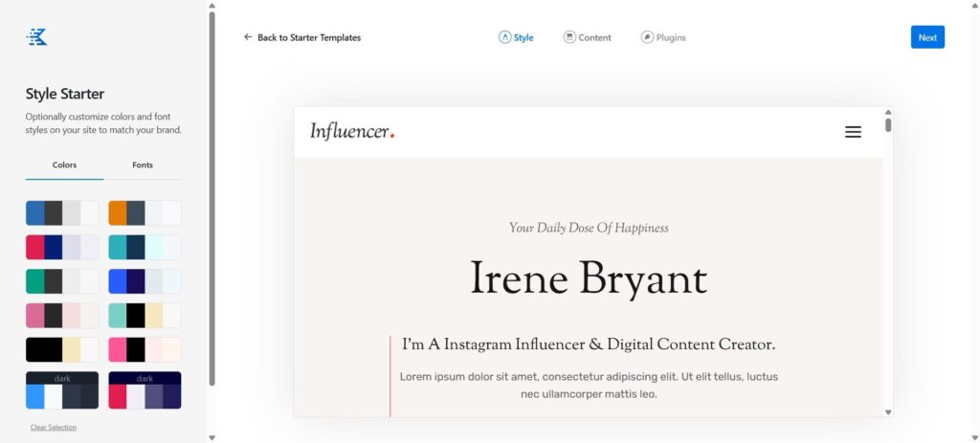Viewport: 980px width, 443px height.
Task: Select the teal and dark blue palette
Action: (145, 248)
